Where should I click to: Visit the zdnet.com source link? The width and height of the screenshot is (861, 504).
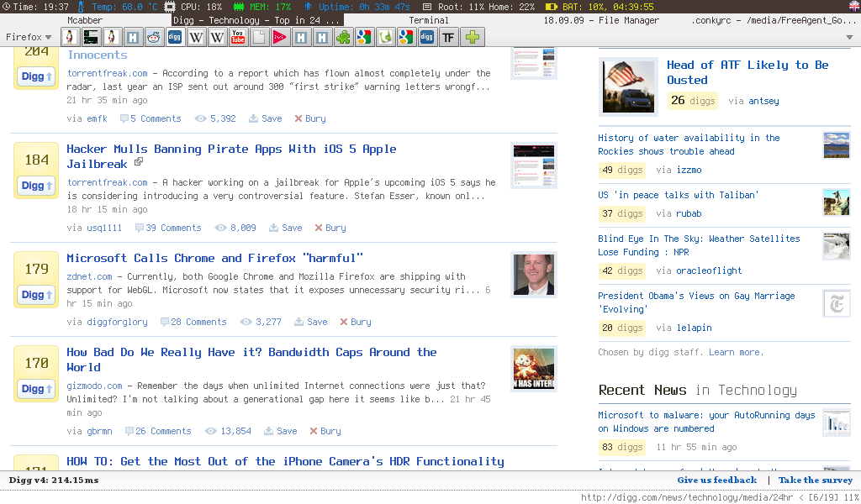tap(89, 276)
